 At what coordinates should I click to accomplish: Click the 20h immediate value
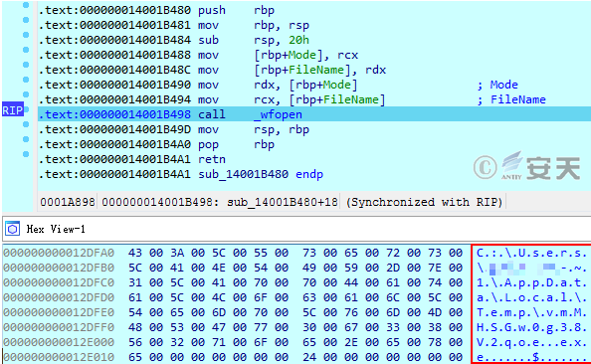[x=298, y=40]
